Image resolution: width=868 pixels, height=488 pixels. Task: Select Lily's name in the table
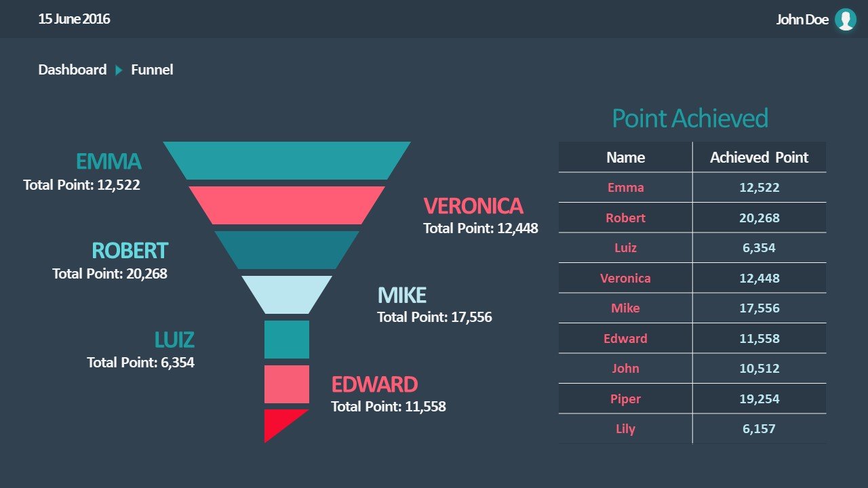625,428
